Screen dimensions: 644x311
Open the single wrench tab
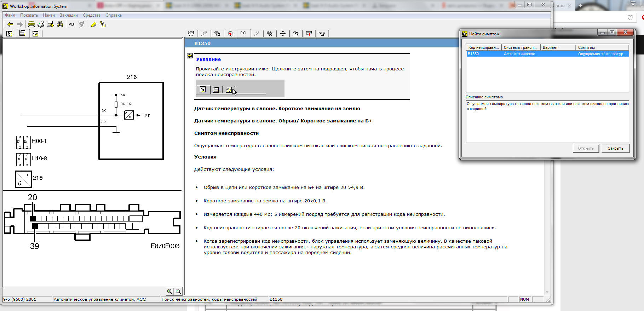pos(204,34)
